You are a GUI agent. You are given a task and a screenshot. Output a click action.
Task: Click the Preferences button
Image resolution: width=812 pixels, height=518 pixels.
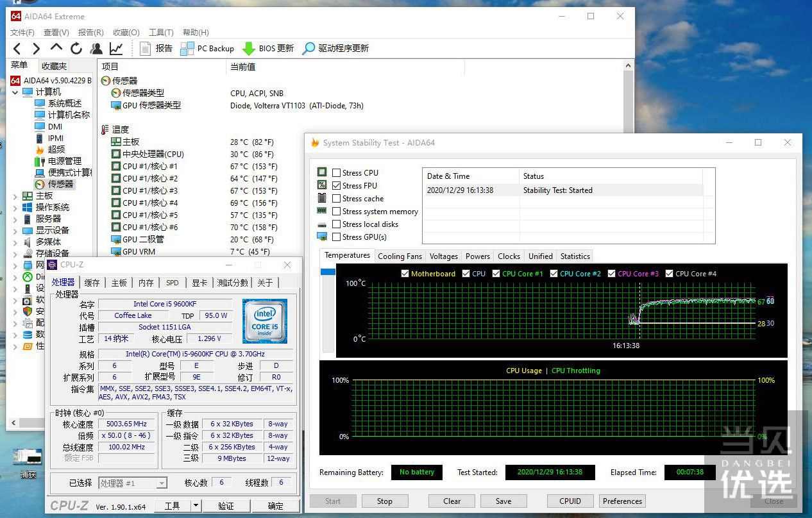[x=622, y=501]
